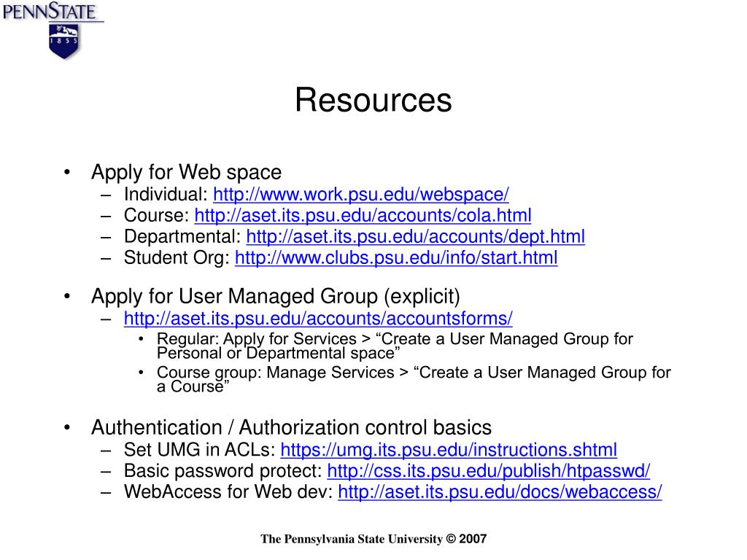Screen dimensions: 747x560
Task: Click the 'Apply for Web space' bullet
Action: coord(186,172)
